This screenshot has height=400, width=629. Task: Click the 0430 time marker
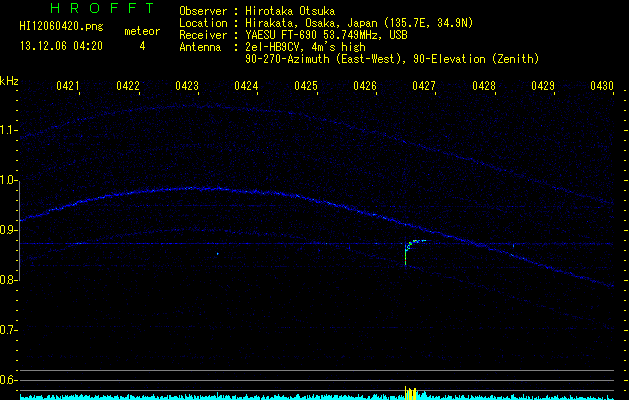coord(602,86)
